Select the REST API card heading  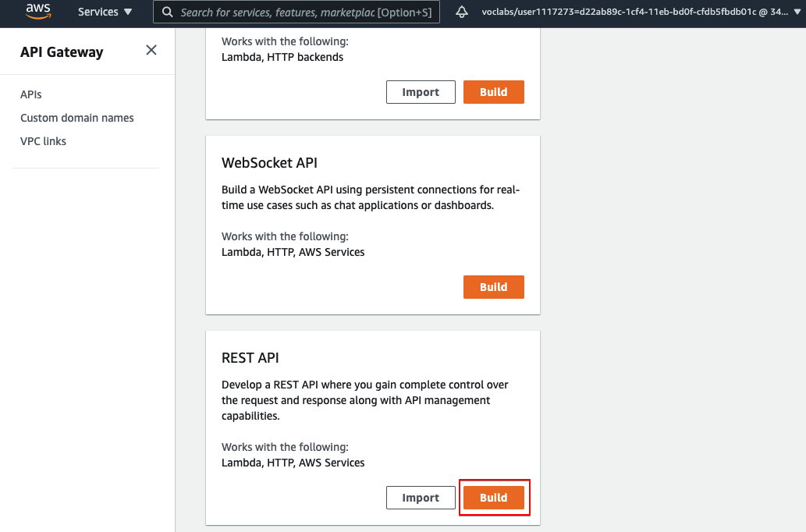pos(250,358)
